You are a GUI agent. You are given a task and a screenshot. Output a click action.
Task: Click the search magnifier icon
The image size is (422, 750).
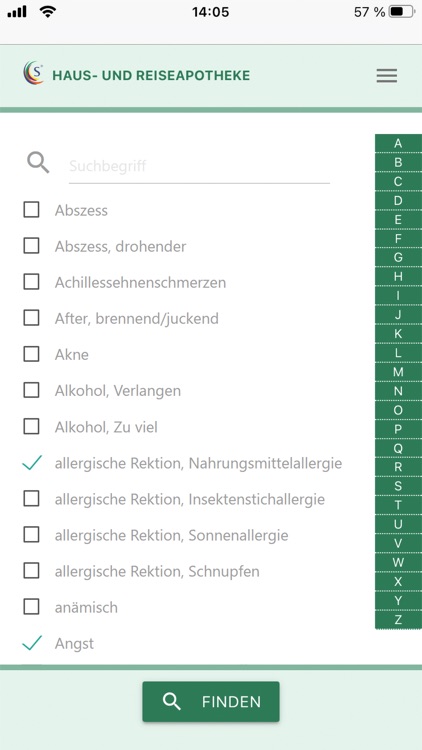point(38,163)
